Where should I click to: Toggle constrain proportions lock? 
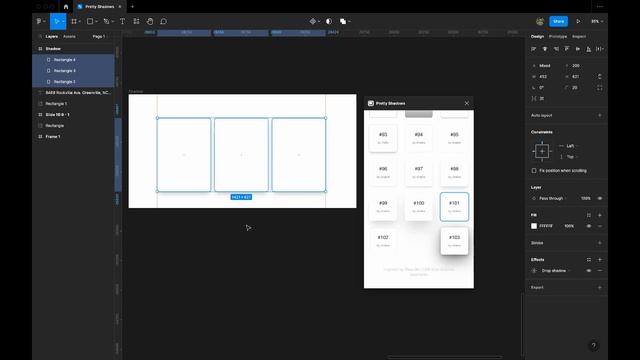pyautogui.click(x=600, y=77)
